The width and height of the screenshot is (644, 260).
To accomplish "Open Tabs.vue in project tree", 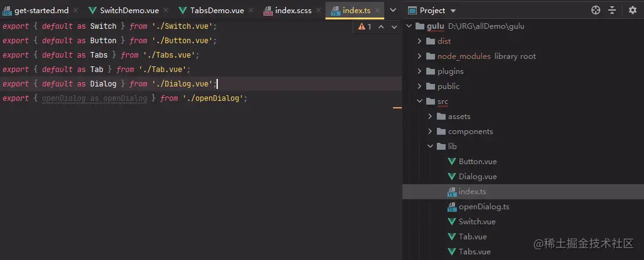I will point(475,252).
